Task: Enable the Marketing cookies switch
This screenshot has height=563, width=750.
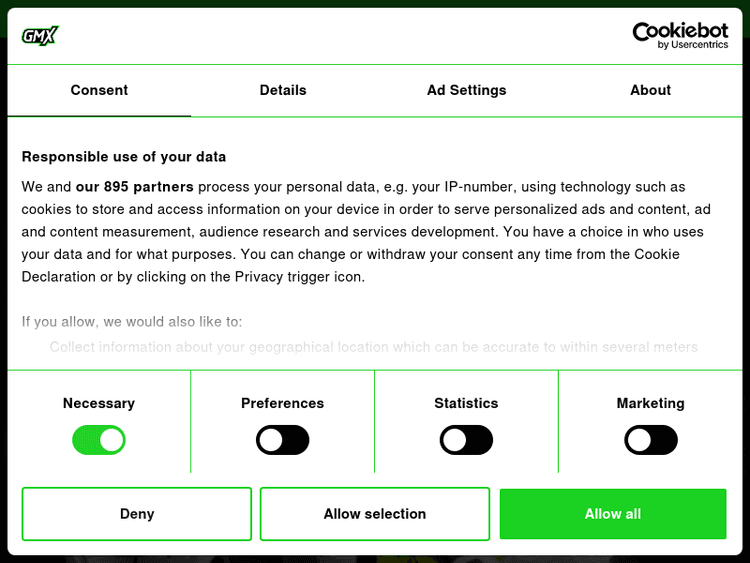Action: [x=650, y=440]
